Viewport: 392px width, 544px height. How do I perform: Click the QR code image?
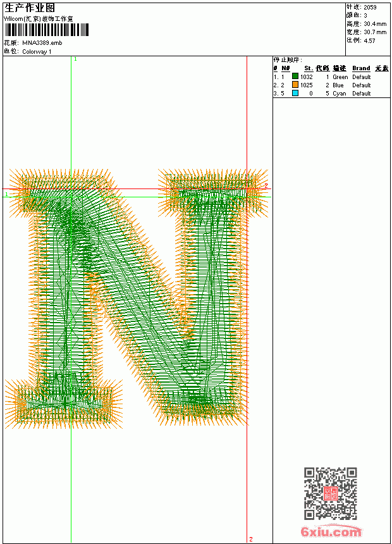point(330,493)
